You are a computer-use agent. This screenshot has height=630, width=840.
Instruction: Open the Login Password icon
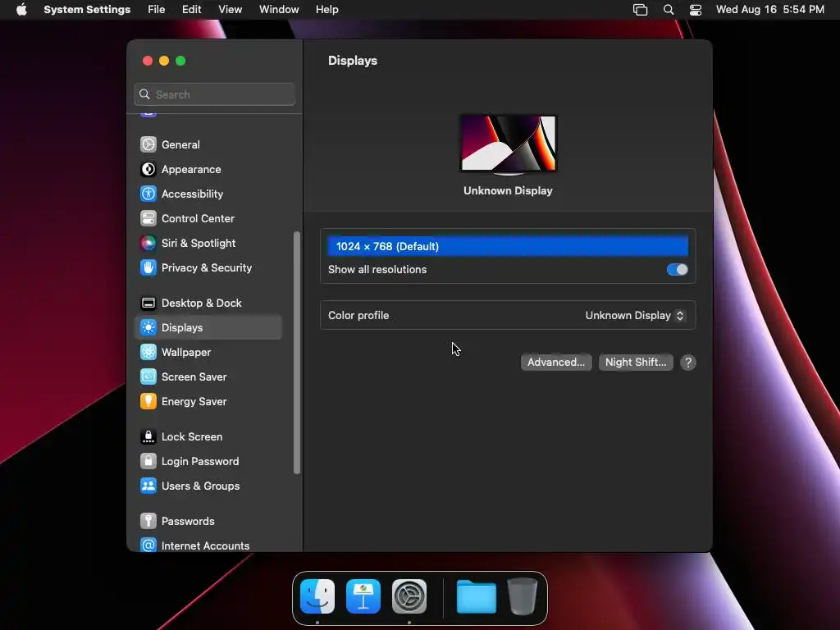pos(148,461)
